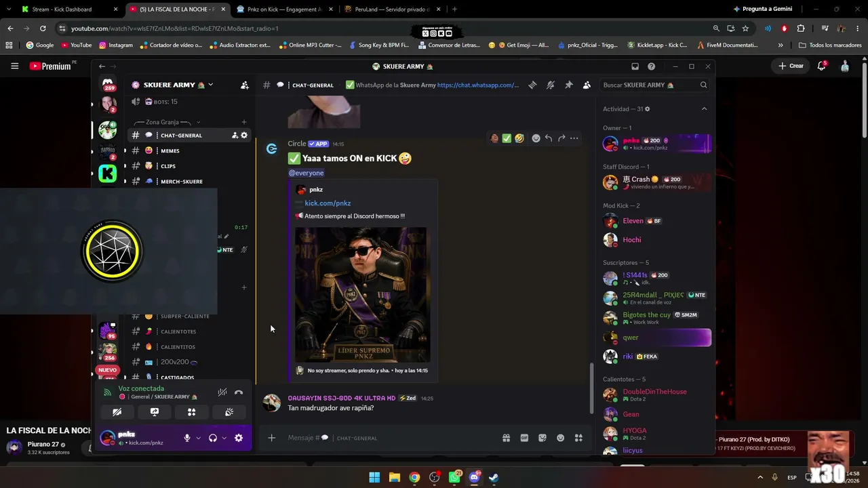Open kick.com/pnkz link in embed
This screenshot has width=868, height=488.
(328, 203)
